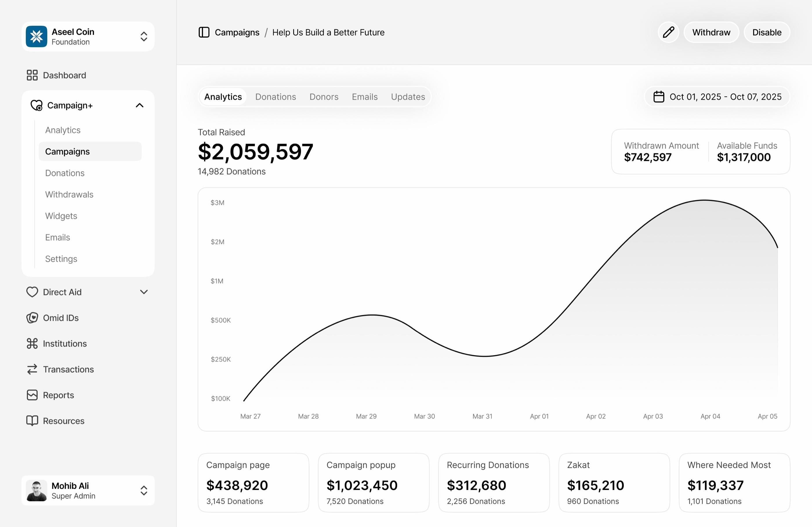Toggle the sidebar panel icon beside Campaigns
The height and width of the screenshot is (527, 812).
tap(204, 32)
